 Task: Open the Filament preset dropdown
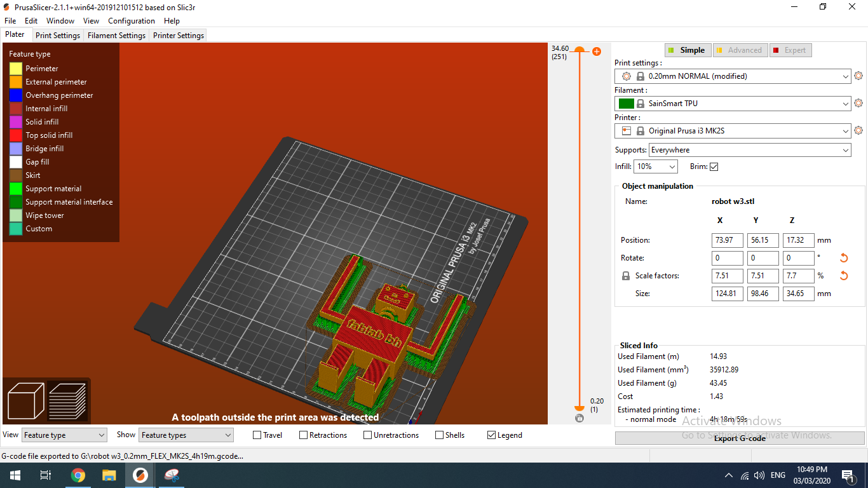[733, 103]
